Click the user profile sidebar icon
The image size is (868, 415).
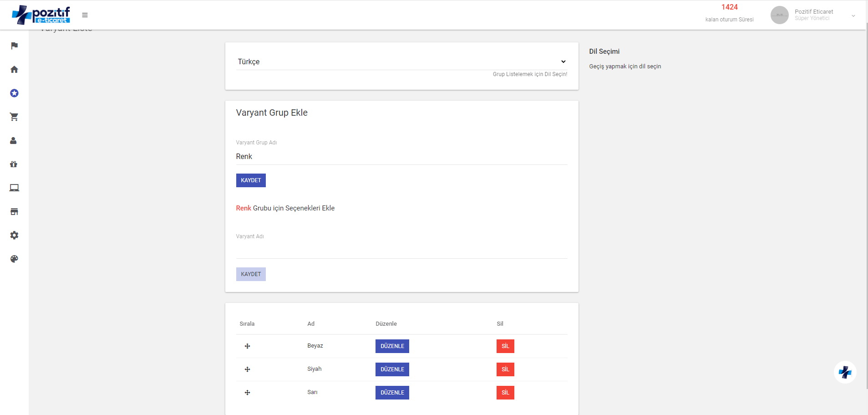point(14,140)
